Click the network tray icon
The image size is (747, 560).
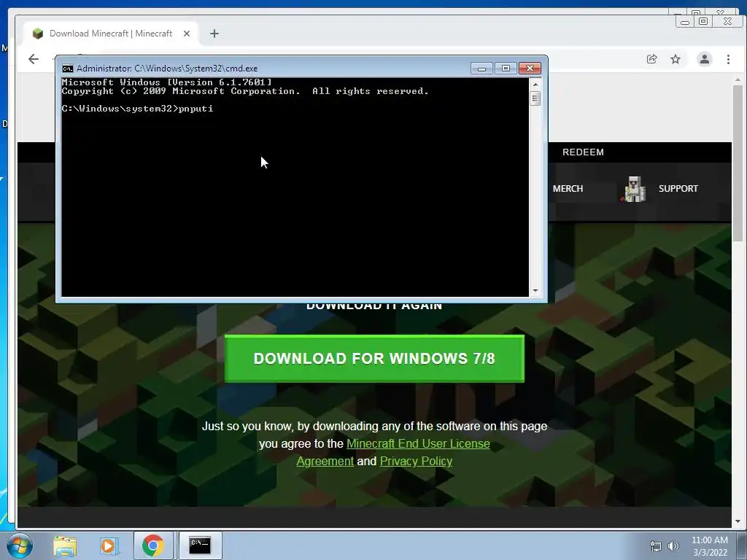coord(656,546)
